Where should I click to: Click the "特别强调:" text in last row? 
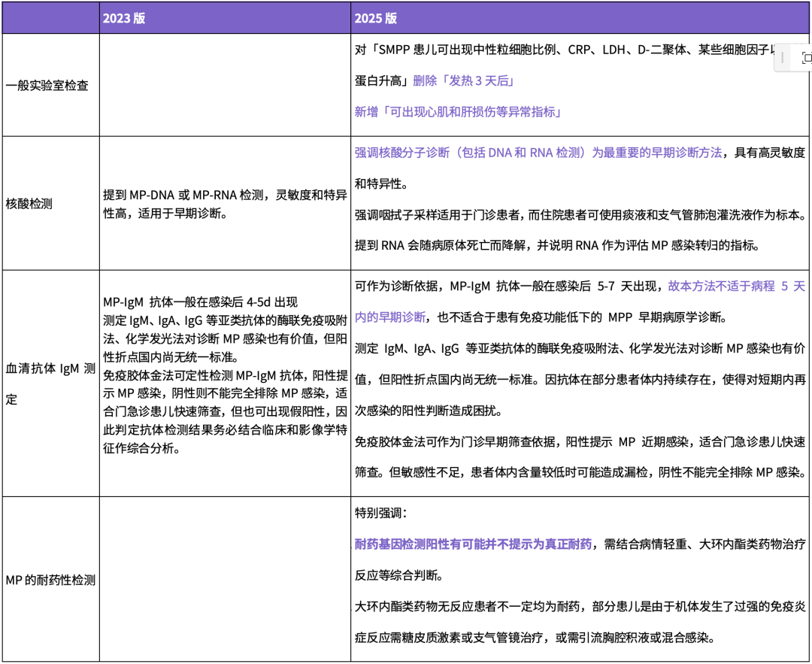point(381,513)
